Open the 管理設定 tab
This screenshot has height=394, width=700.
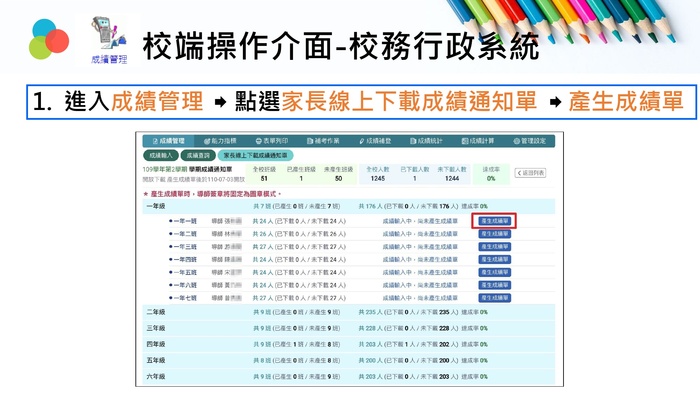click(x=529, y=141)
